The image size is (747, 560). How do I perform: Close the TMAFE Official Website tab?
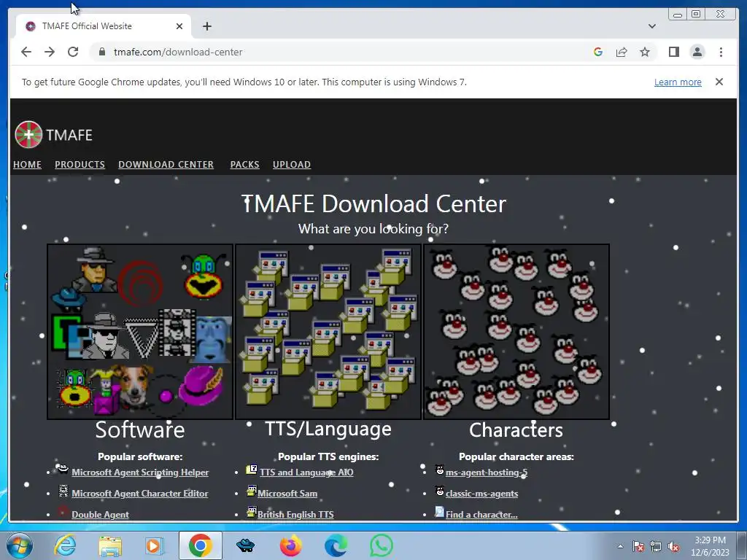pos(179,26)
